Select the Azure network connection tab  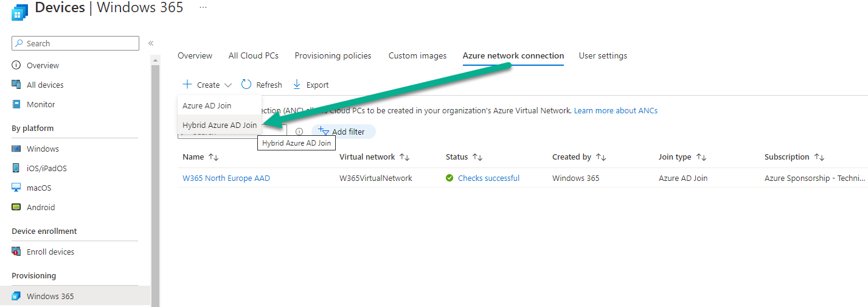pyautogui.click(x=513, y=55)
